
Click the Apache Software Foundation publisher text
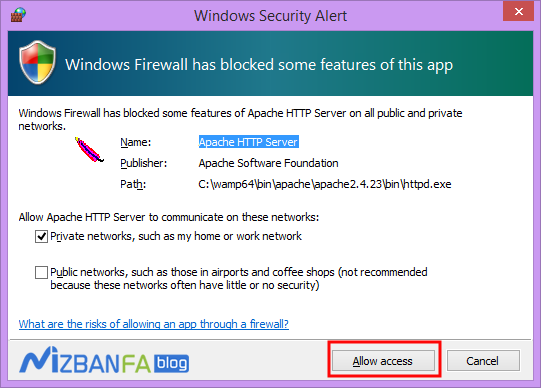pyautogui.click(x=268, y=163)
